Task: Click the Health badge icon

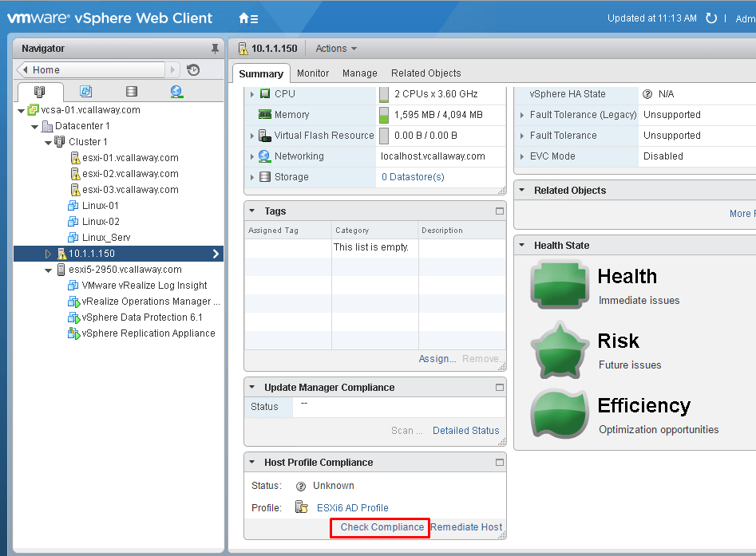Action: click(x=560, y=284)
